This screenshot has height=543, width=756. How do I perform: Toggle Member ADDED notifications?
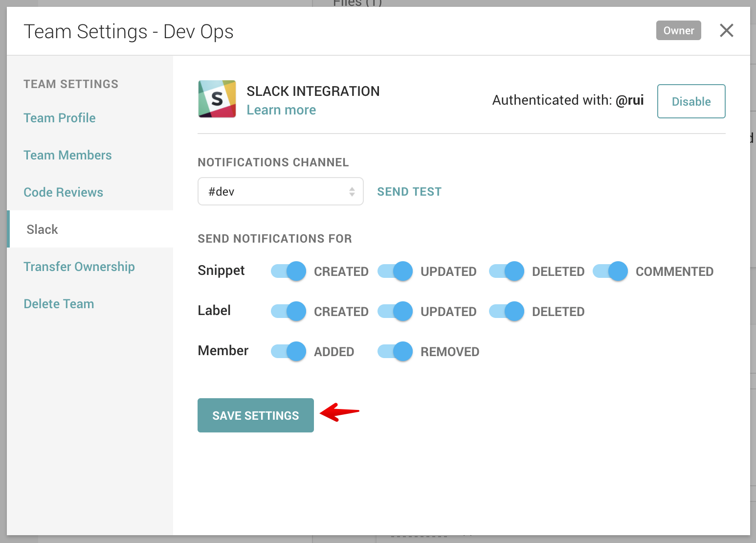click(289, 351)
